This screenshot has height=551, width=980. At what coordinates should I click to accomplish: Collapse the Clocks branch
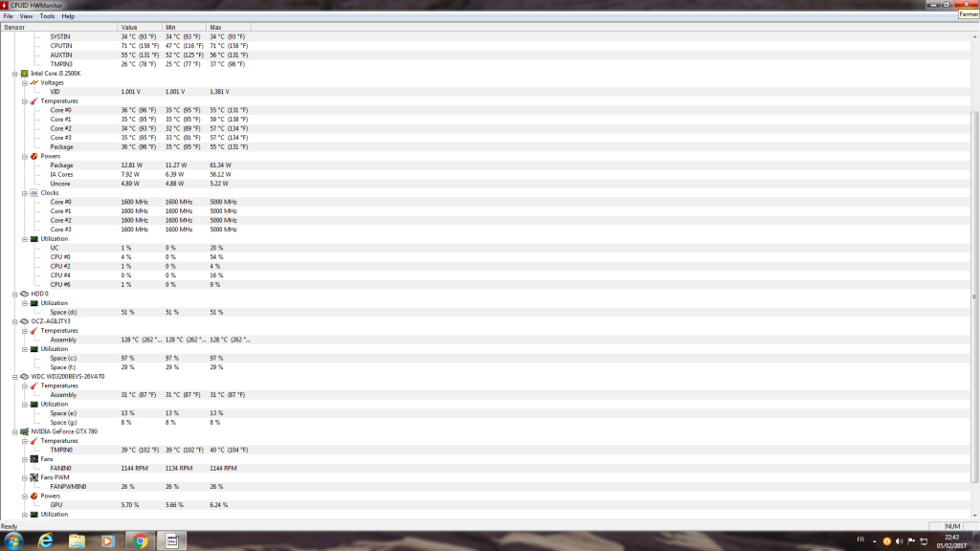[x=25, y=193]
